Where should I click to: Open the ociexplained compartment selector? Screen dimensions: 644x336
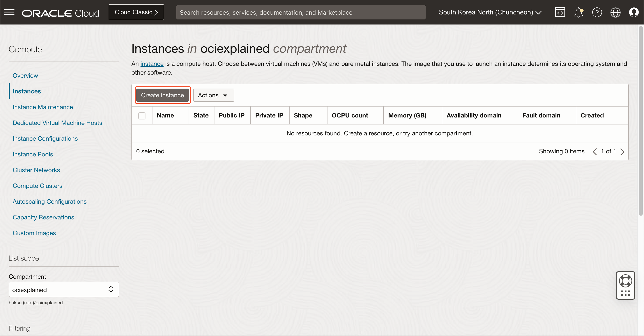pyautogui.click(x=64, y=290)
